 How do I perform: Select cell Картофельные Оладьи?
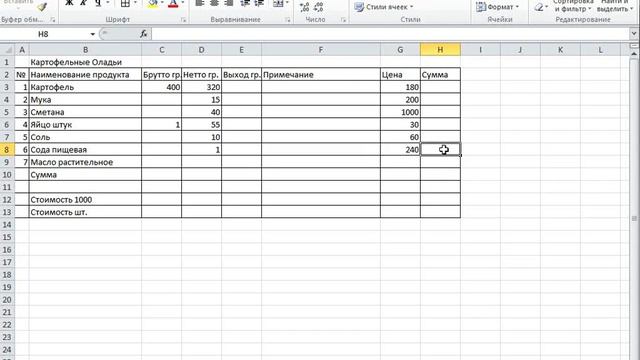[85, 62]
